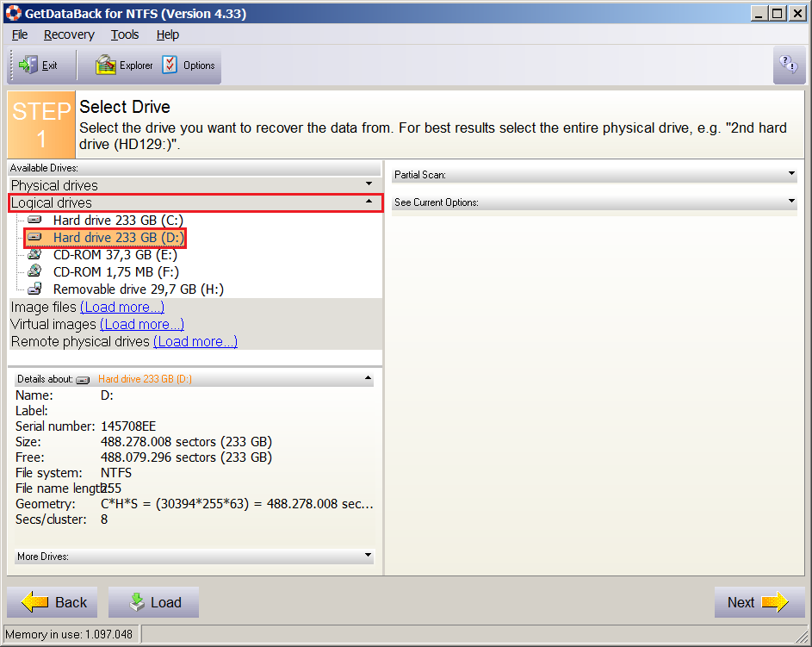Click the Secs/cluster value 8
This screenshot has height=647, width=812.
[104, 519]
